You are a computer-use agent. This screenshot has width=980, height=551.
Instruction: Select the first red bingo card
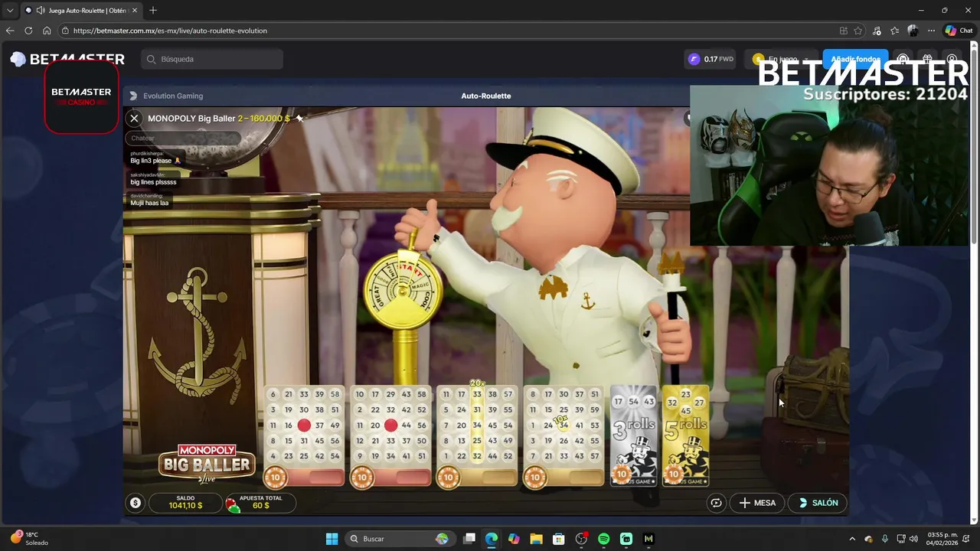304,436
